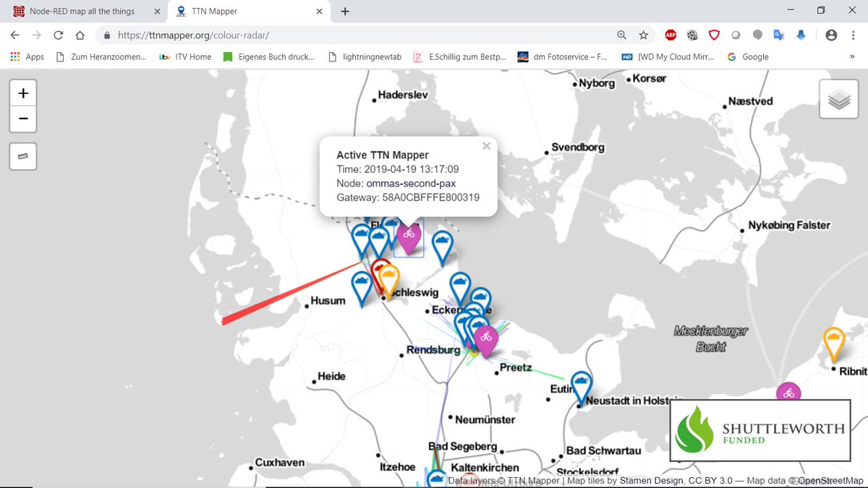Click the Cuxhaven city label on map

[280, 462]
